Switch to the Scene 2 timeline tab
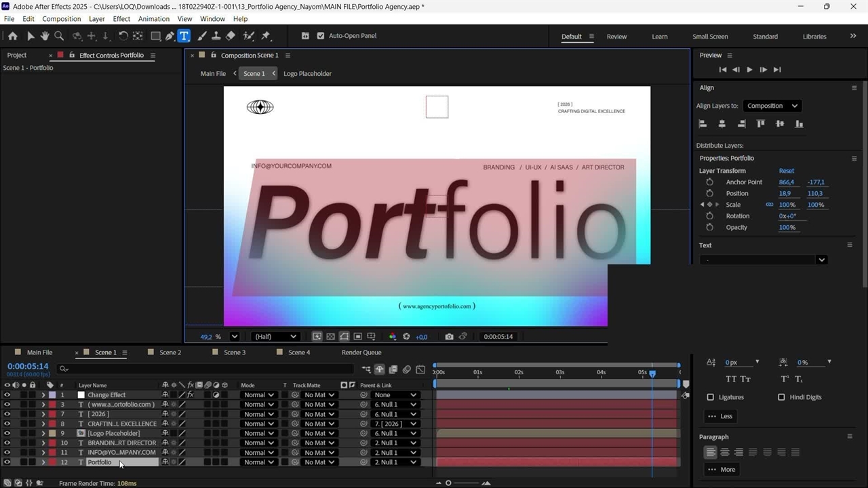Screen dimensions: 868x488 point(170,352)
